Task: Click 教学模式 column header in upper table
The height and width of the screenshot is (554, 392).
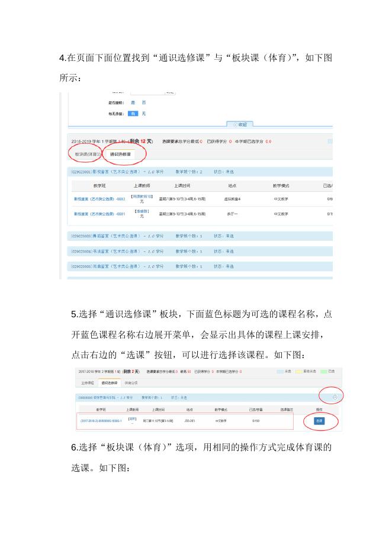Action: [281, 186]
